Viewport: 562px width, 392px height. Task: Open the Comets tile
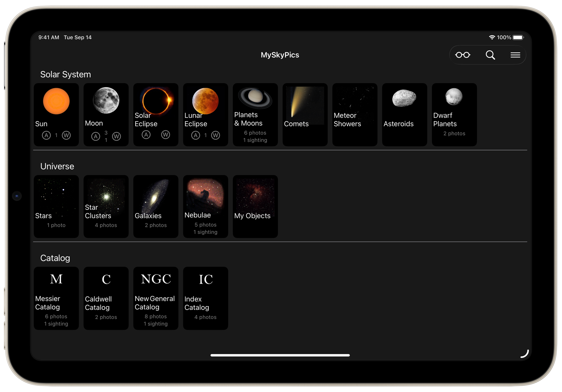305,114
